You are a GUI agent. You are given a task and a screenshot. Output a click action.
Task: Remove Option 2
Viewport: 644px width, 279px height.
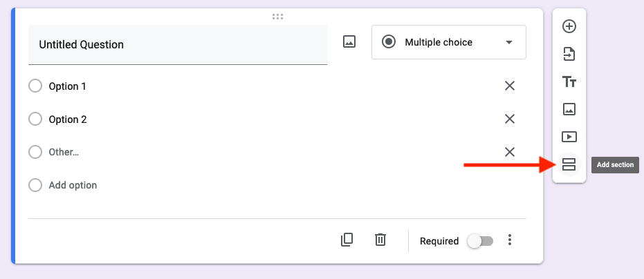tap(510, 119)
